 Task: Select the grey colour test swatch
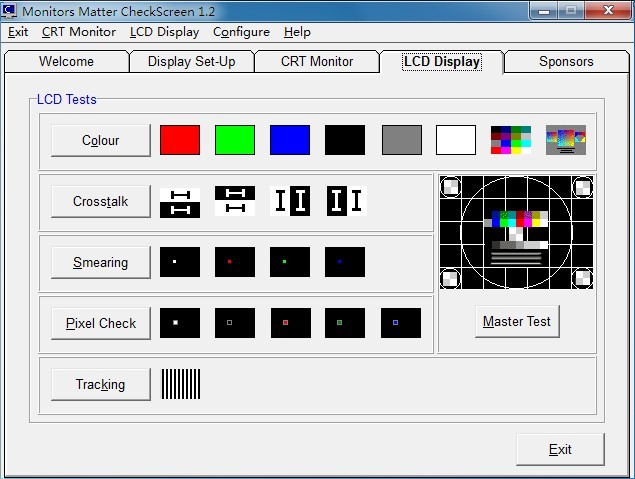pyautogui.click(x=401, y=140)
